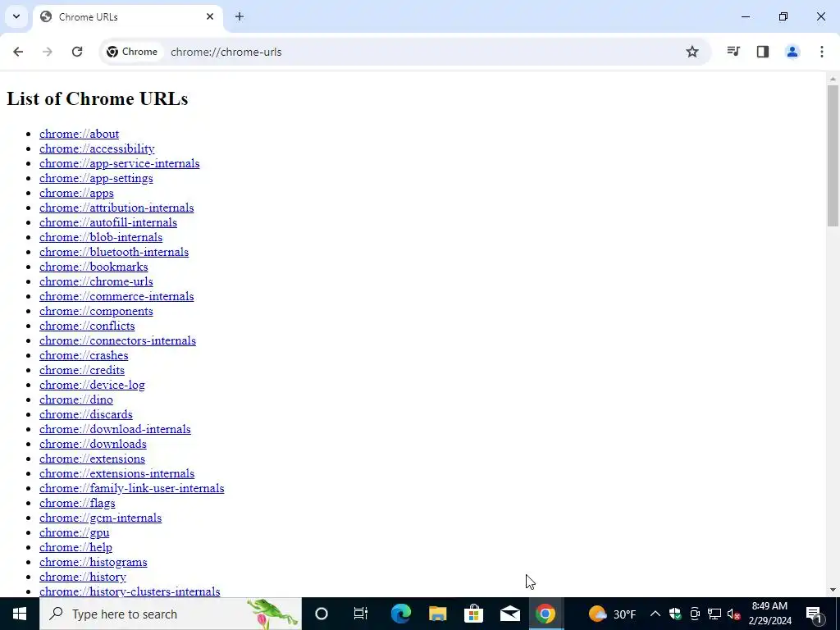Open the chrome://device-log link
The width and height of the screenshot is (840, 630).
[x=92, y=385]
